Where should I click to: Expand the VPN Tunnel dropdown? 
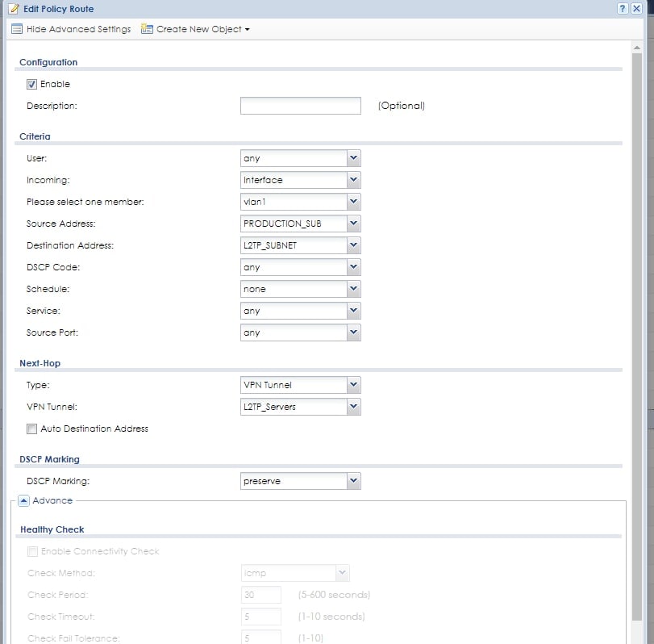tap(353, 407)
